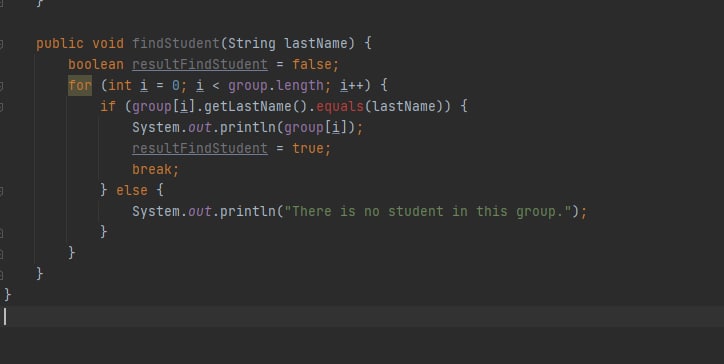This screenshot has width=724, height=364.
Task: Click the '0' initial loop value
Action: [176, 85]
